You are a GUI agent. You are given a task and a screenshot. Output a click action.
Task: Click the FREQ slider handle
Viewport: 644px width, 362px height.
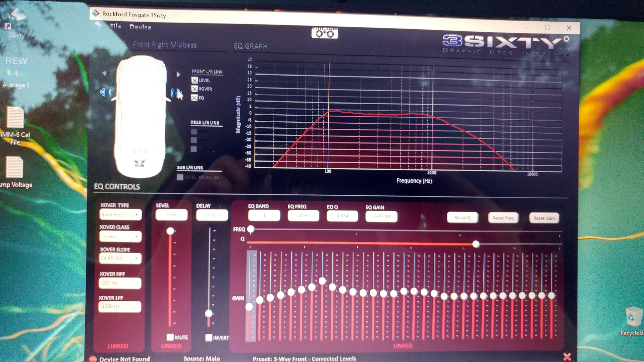coord(251,229)
